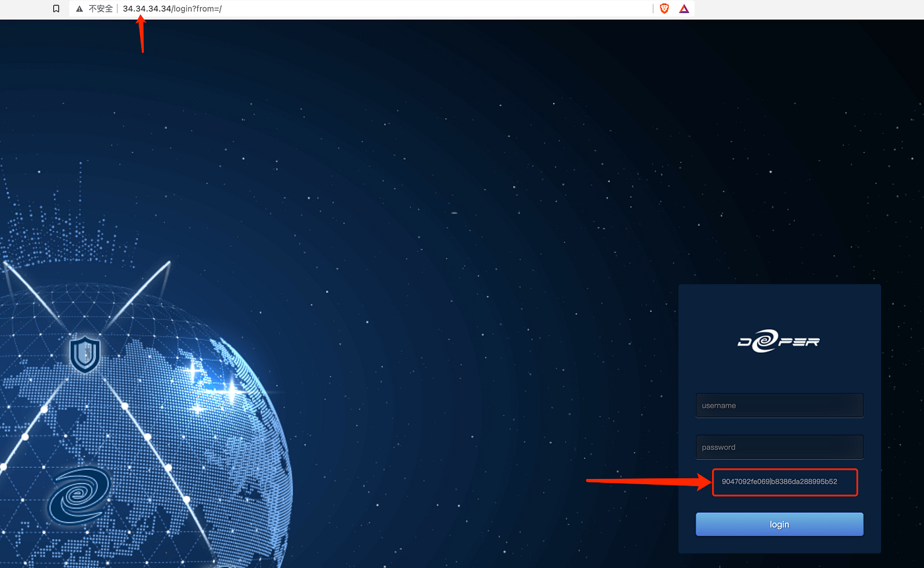This screenshot has height=568, width=924.
Task: Focus the password input field
Action: tap(779, 447)
